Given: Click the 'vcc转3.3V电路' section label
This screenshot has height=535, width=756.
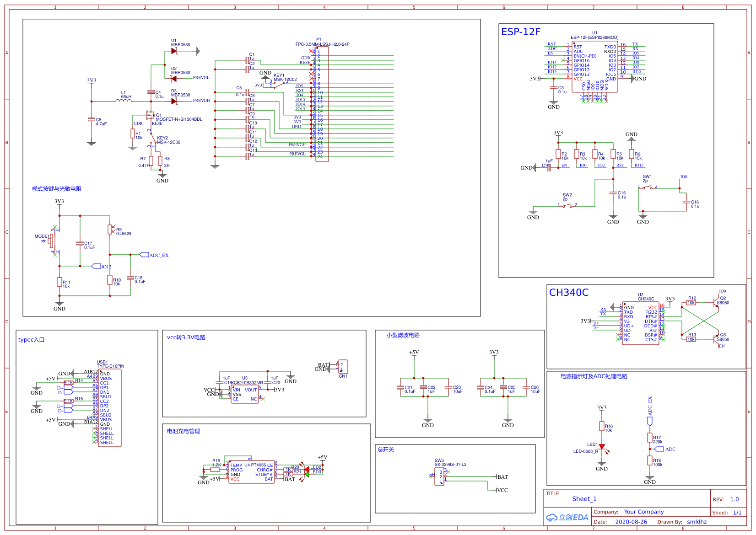Looking at the screenshot, I should coord(186,337).
